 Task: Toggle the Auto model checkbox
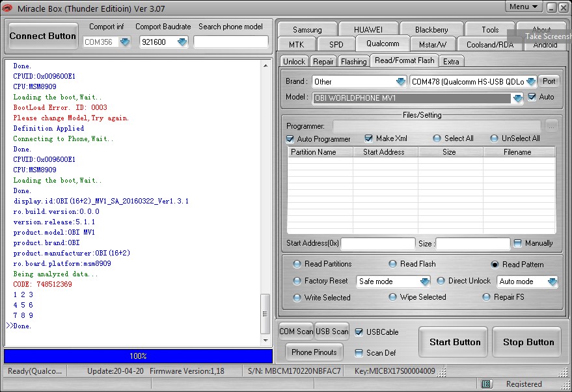point(532,97)
